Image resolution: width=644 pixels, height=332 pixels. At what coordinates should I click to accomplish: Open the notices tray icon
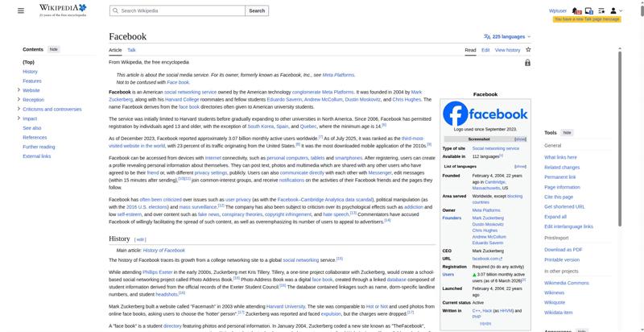click(x=590, y=11)
